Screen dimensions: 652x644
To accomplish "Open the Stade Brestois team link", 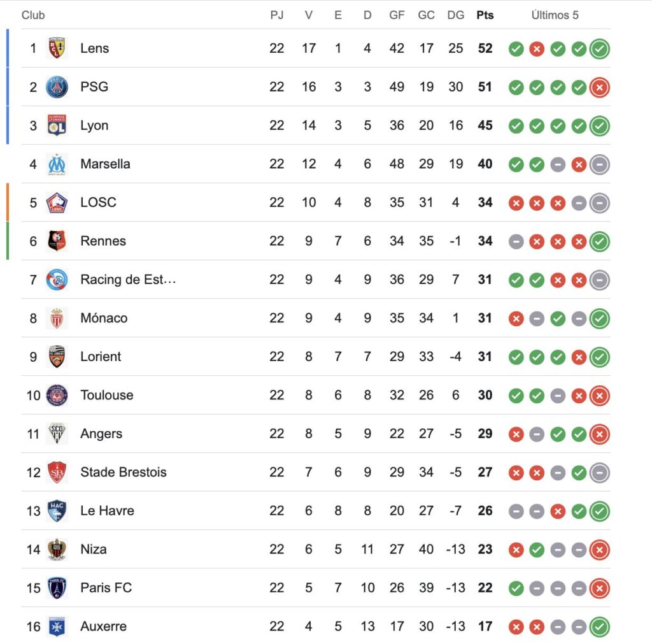I will pos(123,472).
